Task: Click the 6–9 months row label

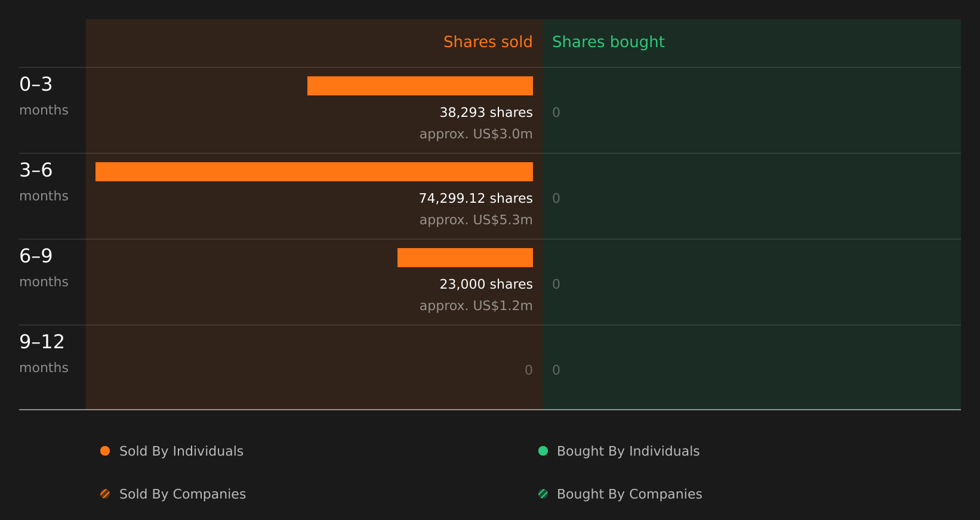Action: (x=44, y=268)
